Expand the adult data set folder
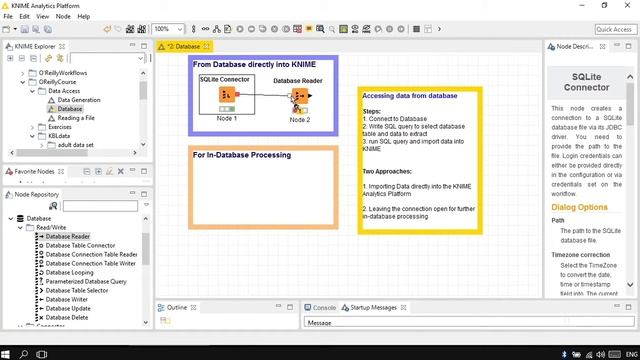 click(42, 145)
